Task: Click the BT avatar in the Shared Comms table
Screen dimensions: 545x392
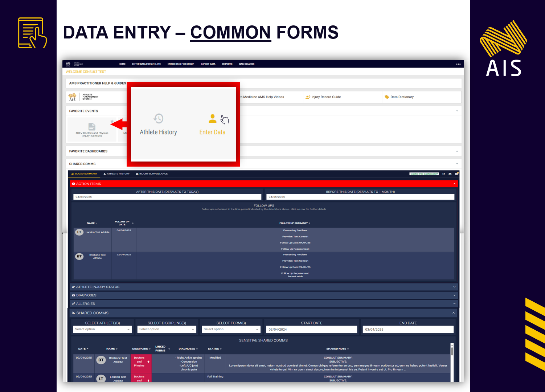Action: point(101,360)
